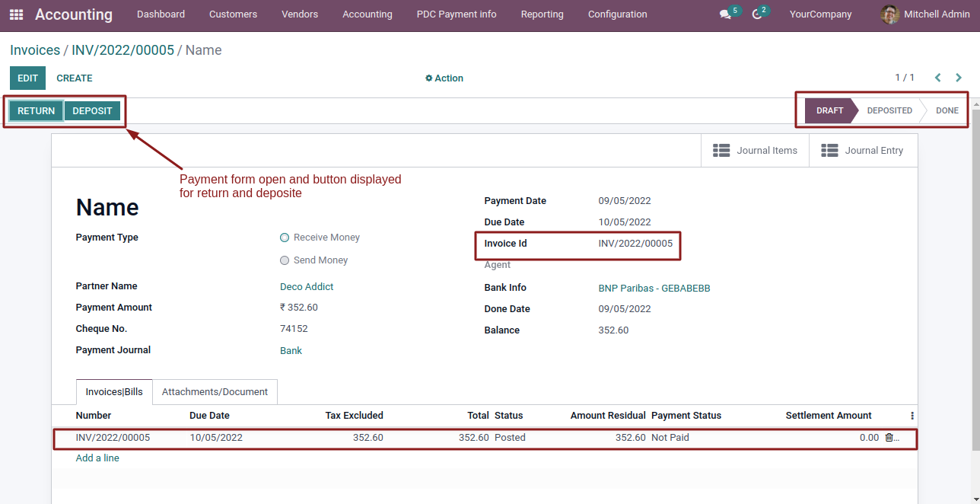
Task: Open the conversations chat icon
Action: click(725, 14)
